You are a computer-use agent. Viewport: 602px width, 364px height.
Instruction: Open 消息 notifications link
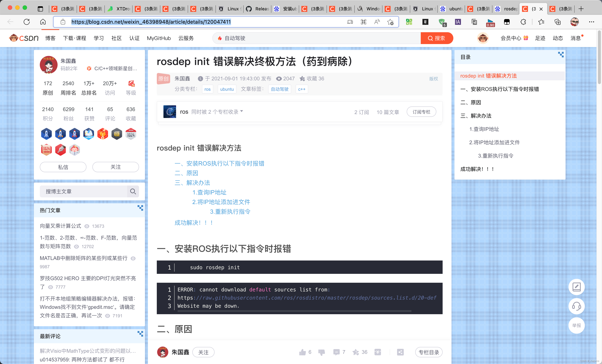point(575,38)
